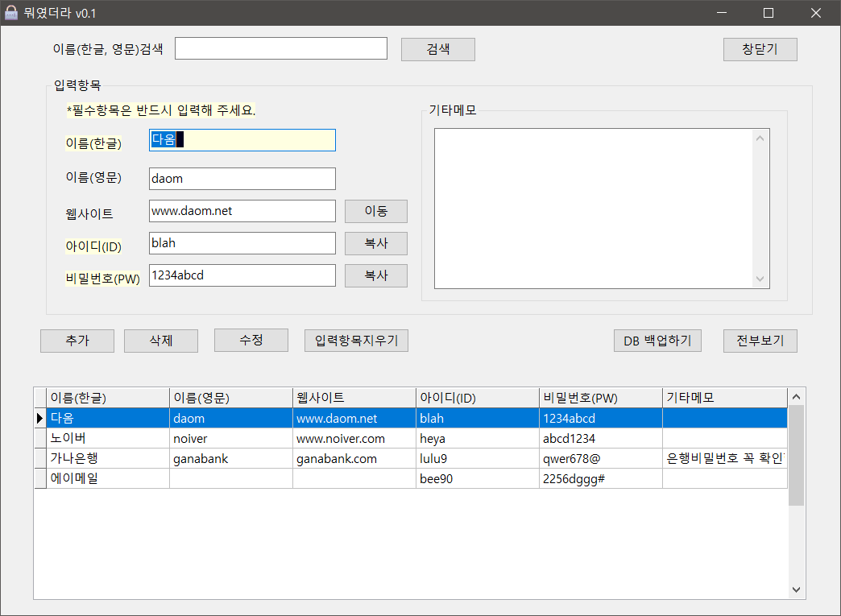The height and width of the screenshot is (616, 841).
Task: Click the ganabank.com cell
Action: 354,459
